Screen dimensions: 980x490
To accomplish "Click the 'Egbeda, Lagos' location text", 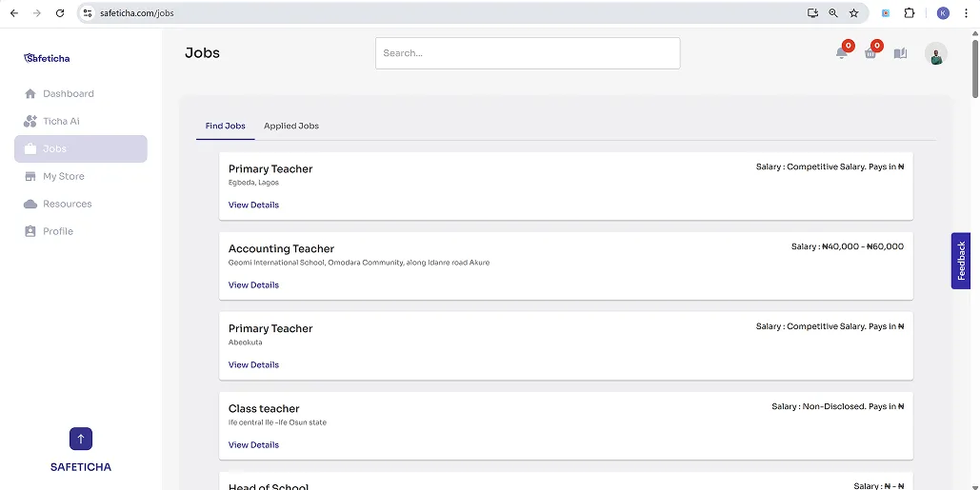I will pos(253,183).
